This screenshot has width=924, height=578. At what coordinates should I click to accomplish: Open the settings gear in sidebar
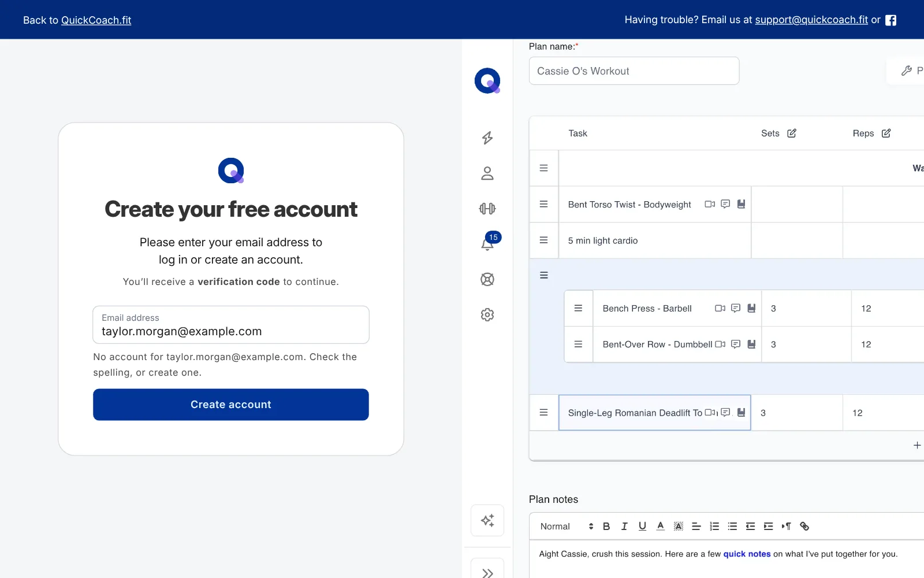click(487, 314)
